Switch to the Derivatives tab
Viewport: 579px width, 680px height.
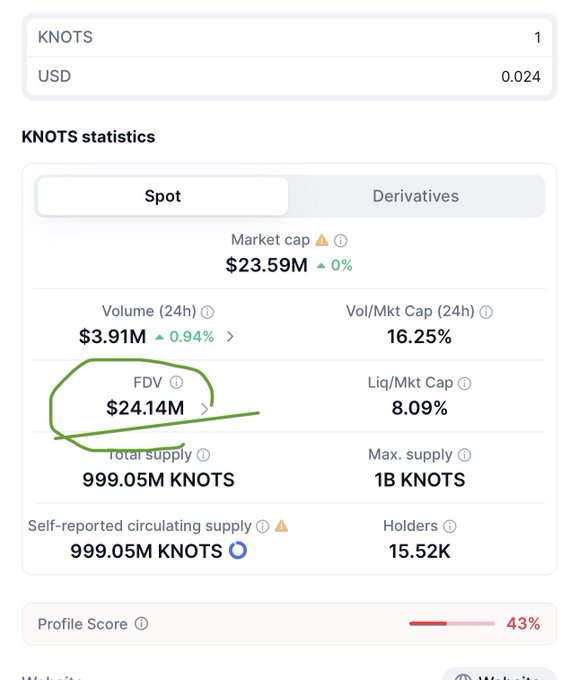[x=415, y=196]
